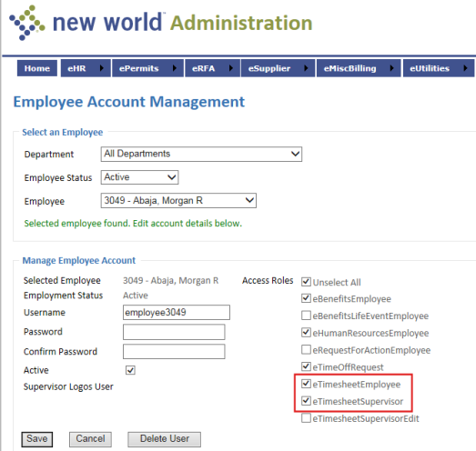Image resolution: width=476 pixels, height=451 pixels.
Task: Toggle the Unselect All checkbox
Action: point(306,282)
